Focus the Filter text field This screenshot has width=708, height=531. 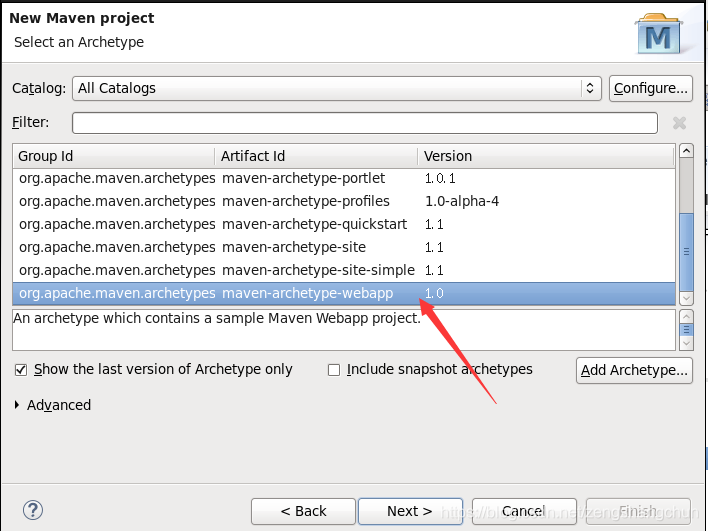coord(364,123)
